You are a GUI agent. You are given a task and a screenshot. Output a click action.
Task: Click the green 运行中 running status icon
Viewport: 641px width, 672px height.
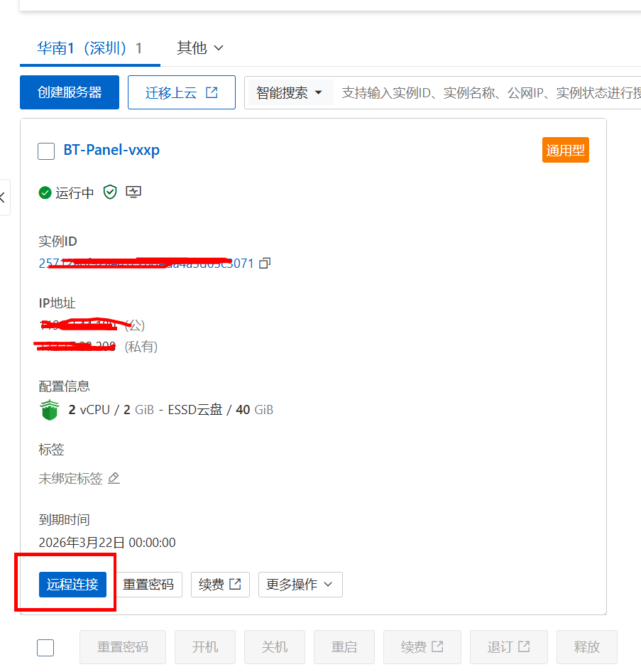point(45,193)
